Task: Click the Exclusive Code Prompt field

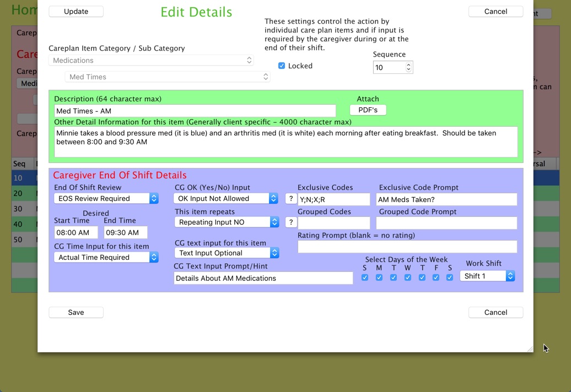Action: (x=446, y=199)
